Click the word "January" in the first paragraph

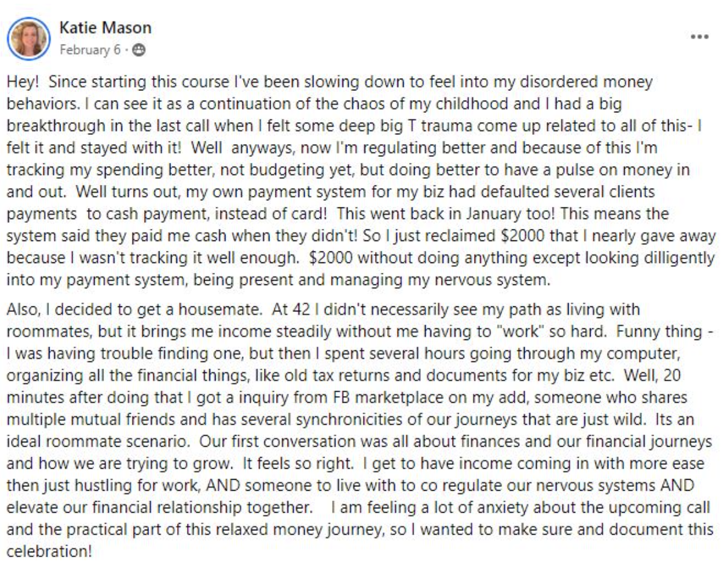click(493, 214)
